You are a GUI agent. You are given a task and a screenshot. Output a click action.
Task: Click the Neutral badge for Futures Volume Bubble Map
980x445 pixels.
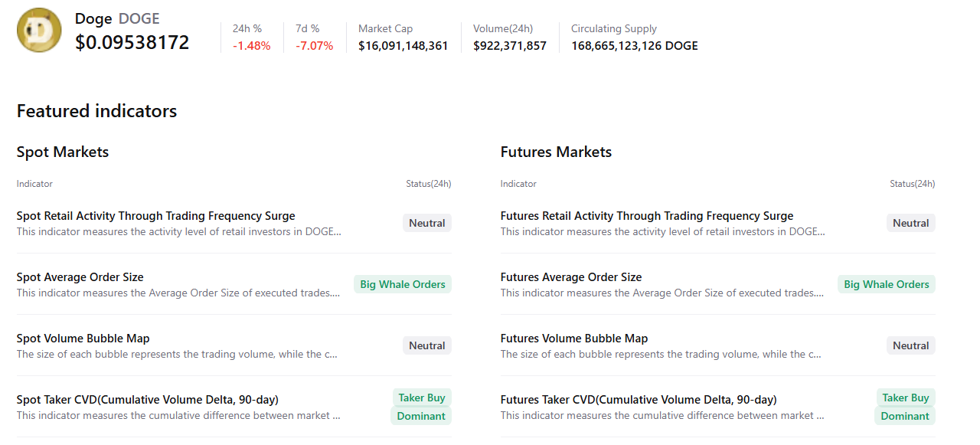pyautogui.click(x=910, y=345)
